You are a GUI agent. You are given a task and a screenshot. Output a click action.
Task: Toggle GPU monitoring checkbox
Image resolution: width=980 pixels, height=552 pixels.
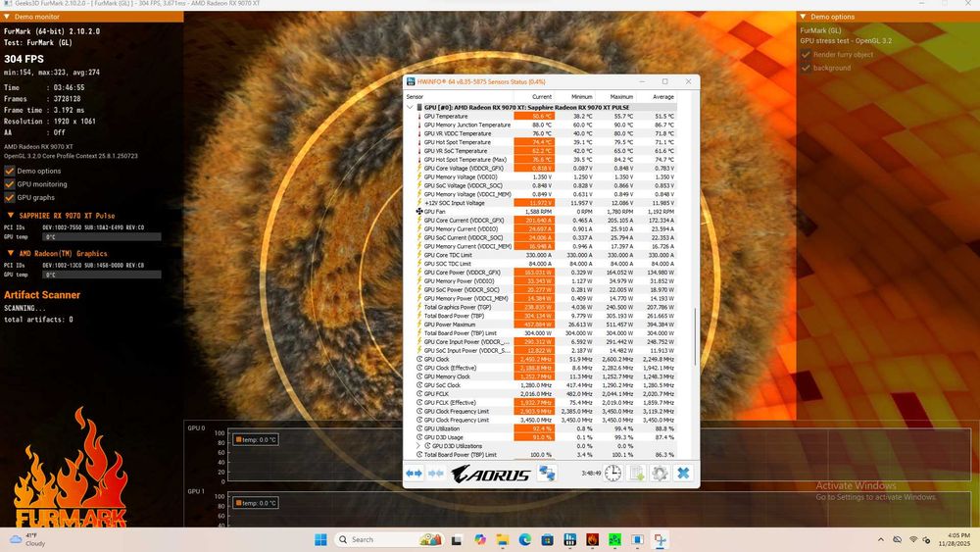pos(10,183)
